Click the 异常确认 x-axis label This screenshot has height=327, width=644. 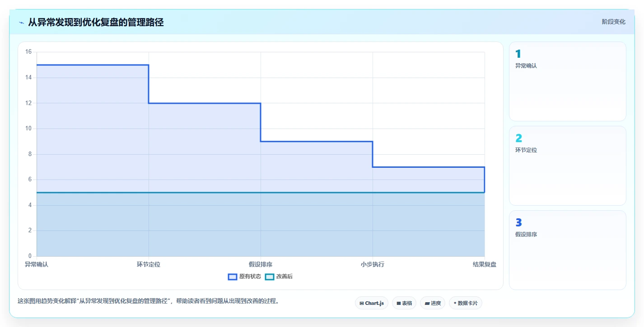[x=37, y=264]
